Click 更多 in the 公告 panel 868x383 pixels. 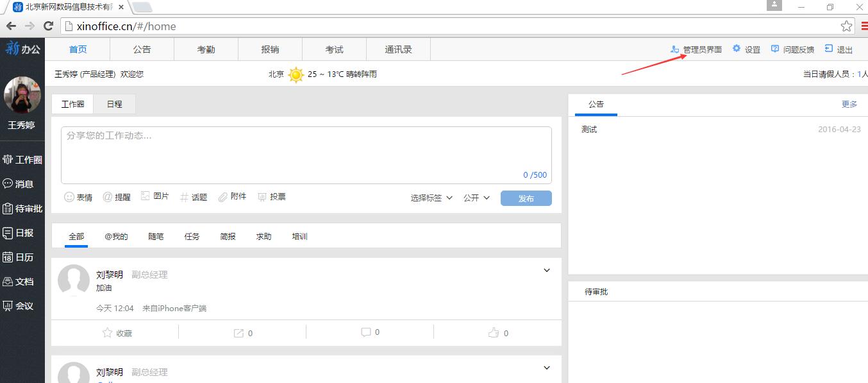coord(849,104)
